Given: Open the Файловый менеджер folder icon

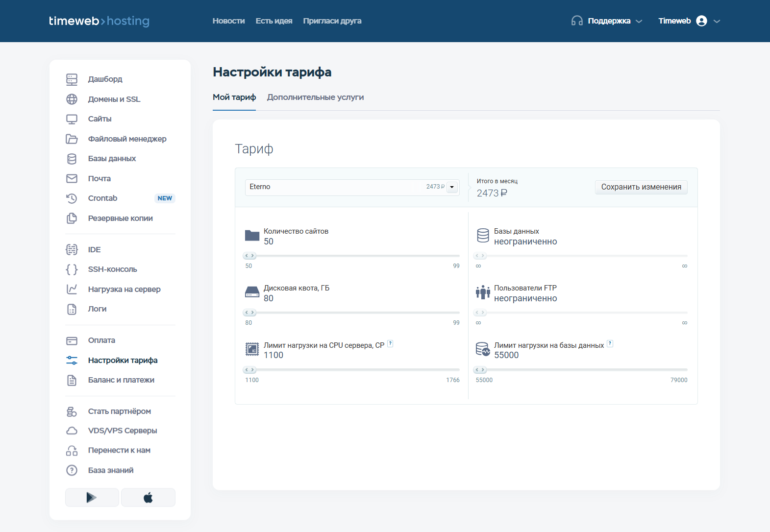Looking at the screenshot, I should pyautogui.click(x=72, y=139).
